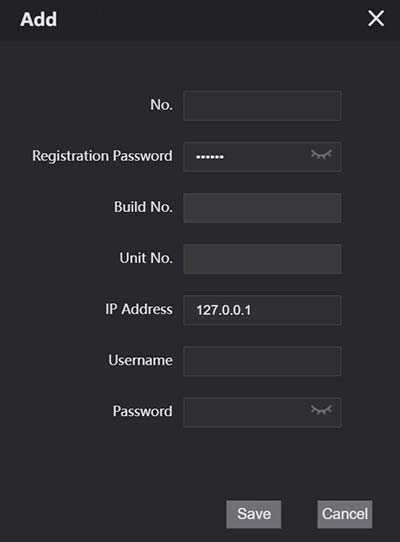This screenshot has height=542, width=400.
Task: Select the Build No. text box
Action: pyautogui.click(x=262, y=208)
